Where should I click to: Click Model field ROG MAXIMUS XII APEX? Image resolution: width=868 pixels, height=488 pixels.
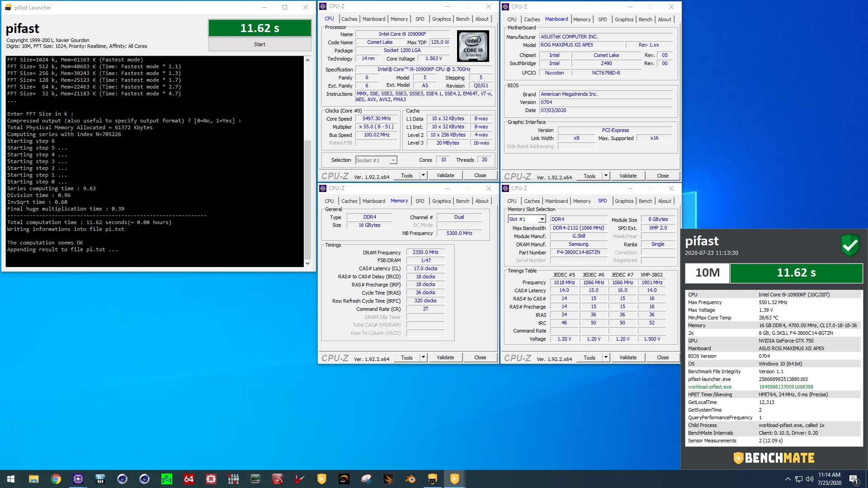pos(580,45)
